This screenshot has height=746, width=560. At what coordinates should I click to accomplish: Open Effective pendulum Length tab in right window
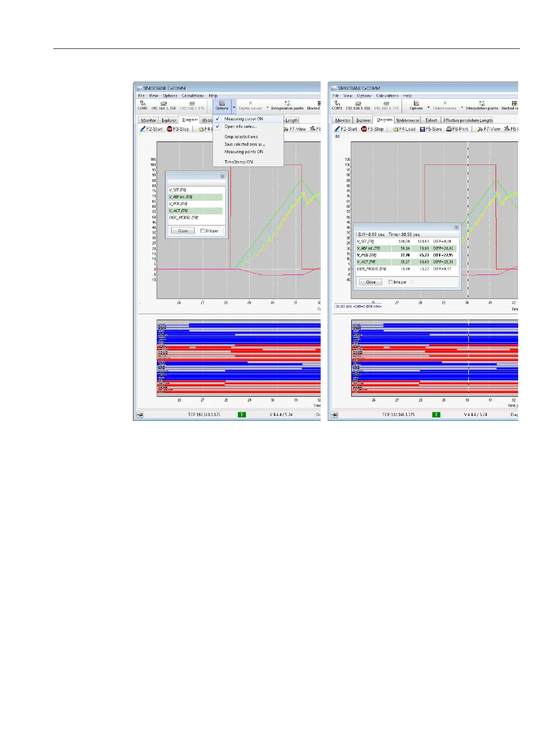(468, 120)
